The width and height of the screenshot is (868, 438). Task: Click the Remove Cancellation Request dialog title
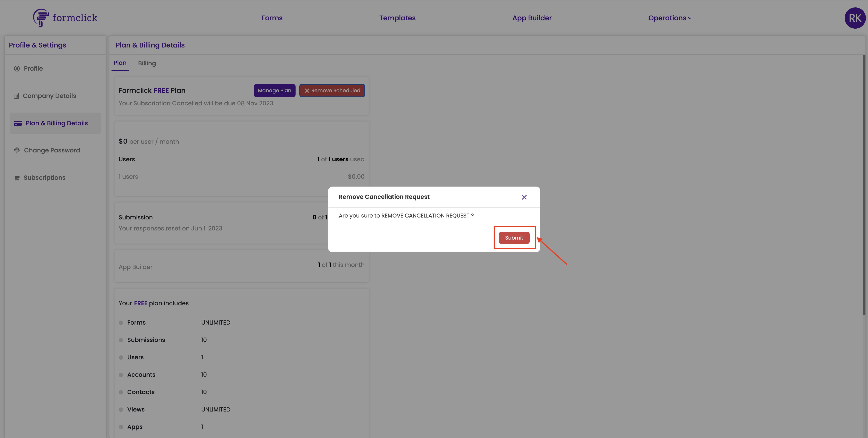pos(384,197)
